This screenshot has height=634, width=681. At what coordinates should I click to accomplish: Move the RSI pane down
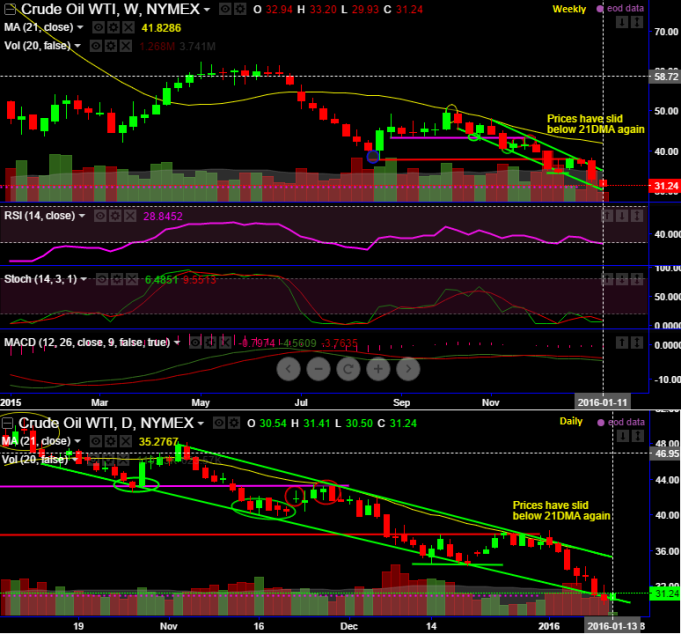coord(622,215)
